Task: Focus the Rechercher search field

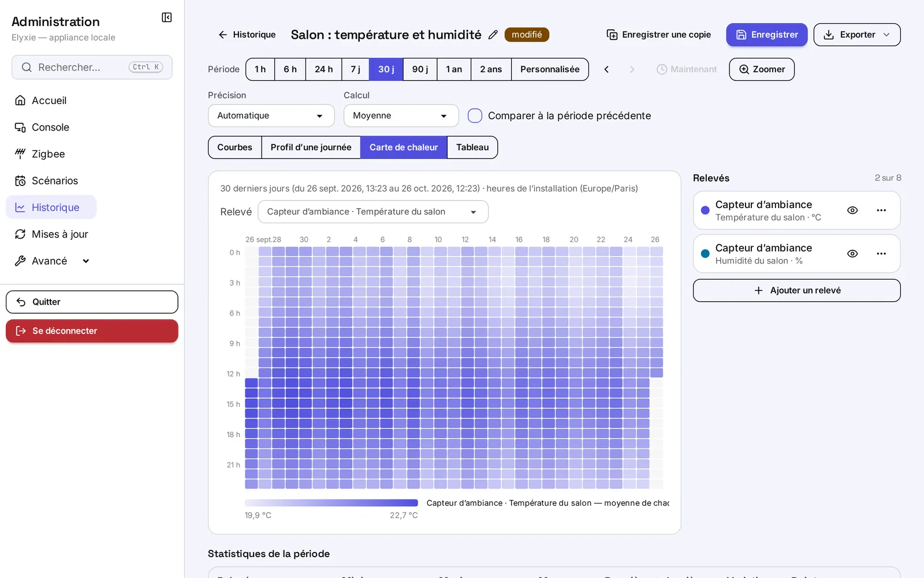Action: click(x=92, y=67)
